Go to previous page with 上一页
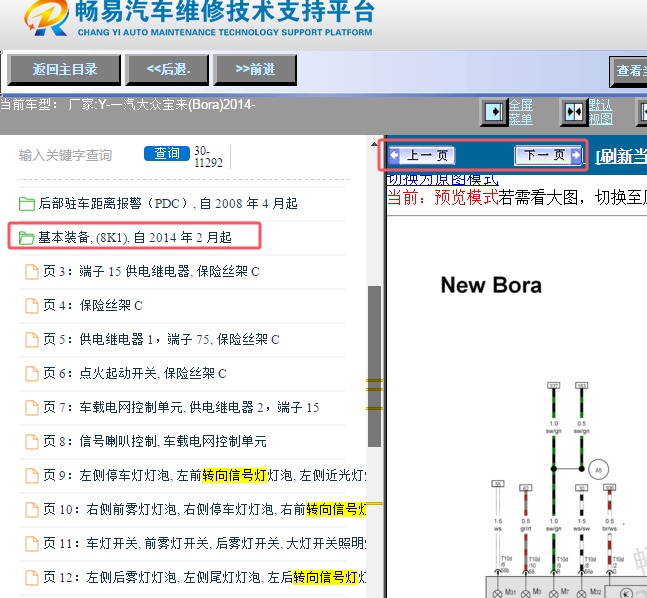The height and width of the screenshot is (598, 647). (421, 156)
